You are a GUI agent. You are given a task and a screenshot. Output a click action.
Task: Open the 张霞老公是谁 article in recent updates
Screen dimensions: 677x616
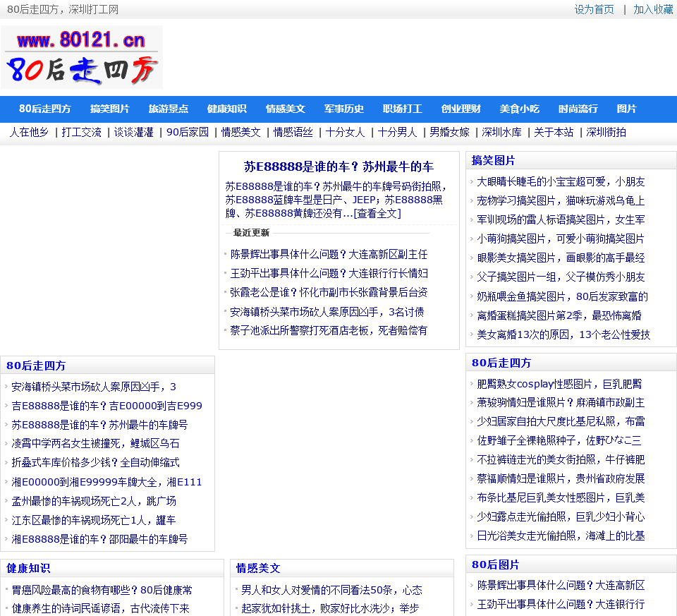click(x=329, y=292)
